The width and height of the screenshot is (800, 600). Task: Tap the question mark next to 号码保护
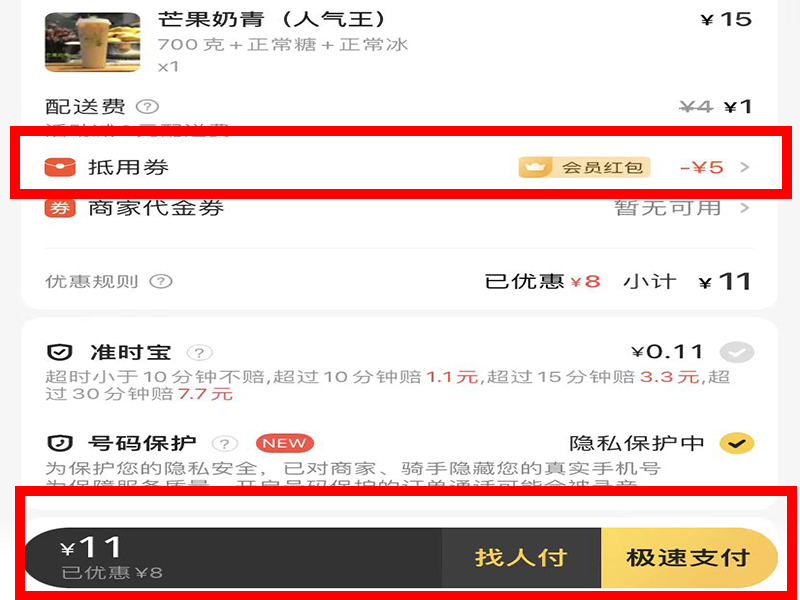point(224,443)
